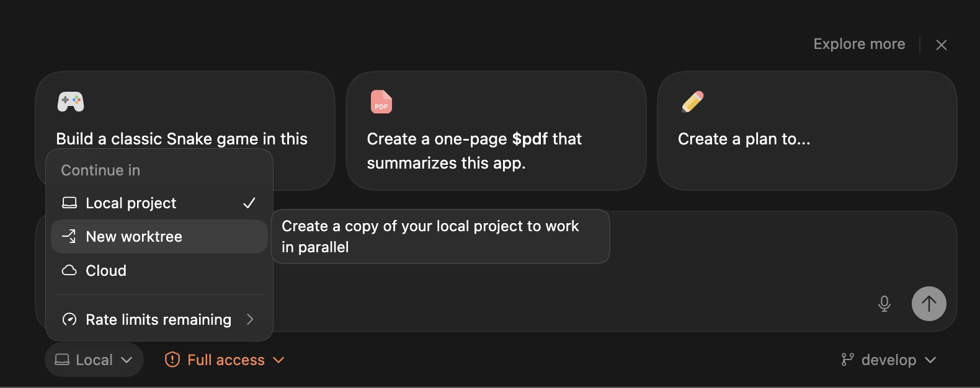Open the develop branch dropdown
980x388 pixels.
[889, 359]
